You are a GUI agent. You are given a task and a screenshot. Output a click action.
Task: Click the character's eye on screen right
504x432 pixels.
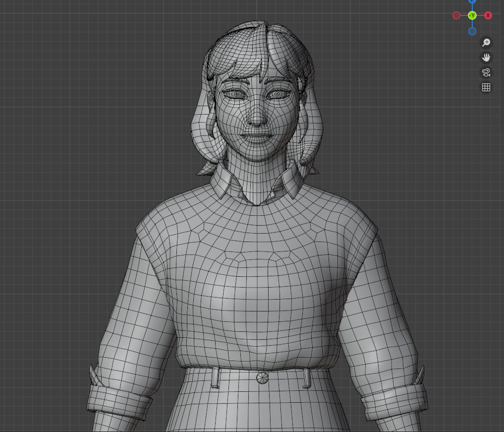(x=278, y=93)
